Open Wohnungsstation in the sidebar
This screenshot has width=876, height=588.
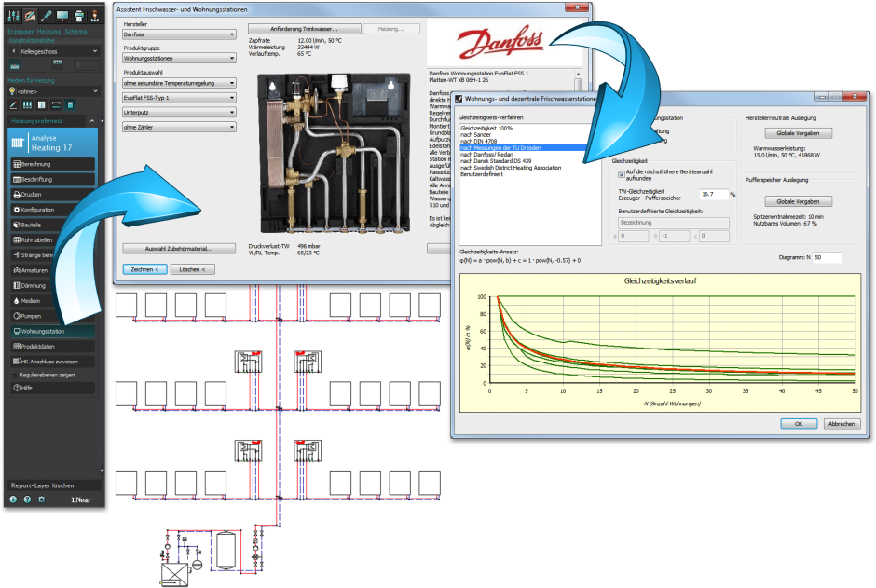coord(52,331)
